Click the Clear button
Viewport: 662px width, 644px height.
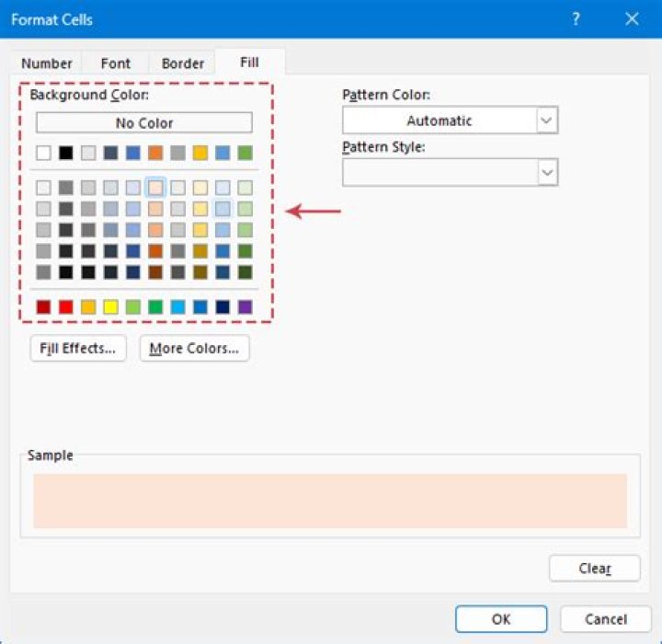595,569
